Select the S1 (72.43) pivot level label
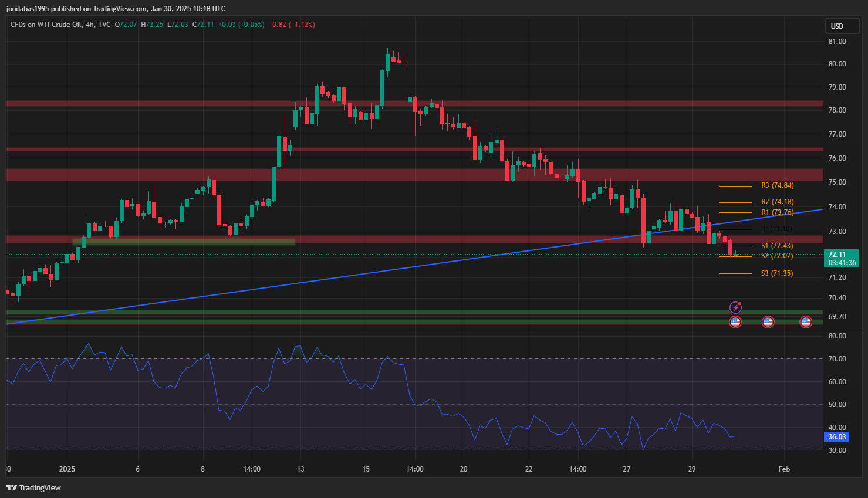The width and height of the screenshot is (868, 498). click(777, 246)
